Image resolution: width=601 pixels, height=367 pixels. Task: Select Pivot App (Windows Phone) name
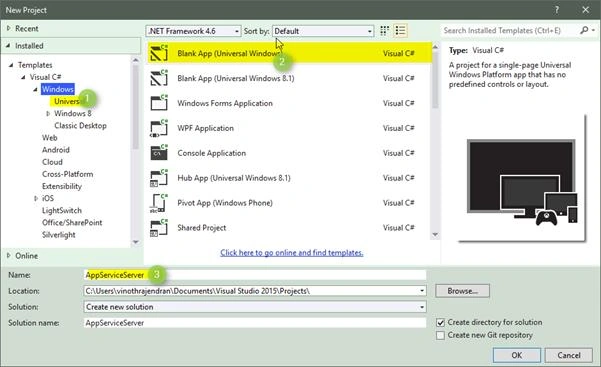coord(225,203)
